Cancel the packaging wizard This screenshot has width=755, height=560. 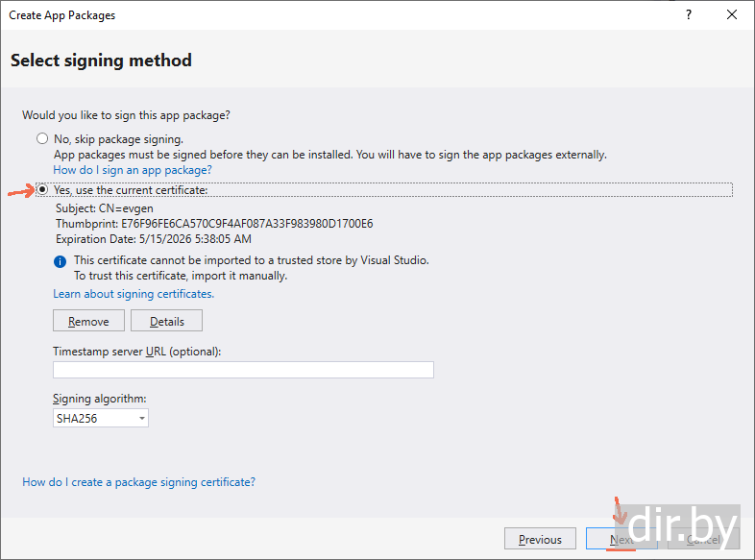click(x=702, y=539)
